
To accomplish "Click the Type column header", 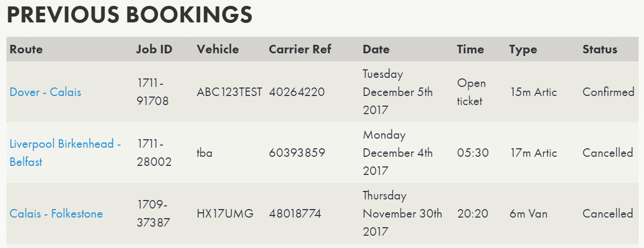I will pos(523,50).
